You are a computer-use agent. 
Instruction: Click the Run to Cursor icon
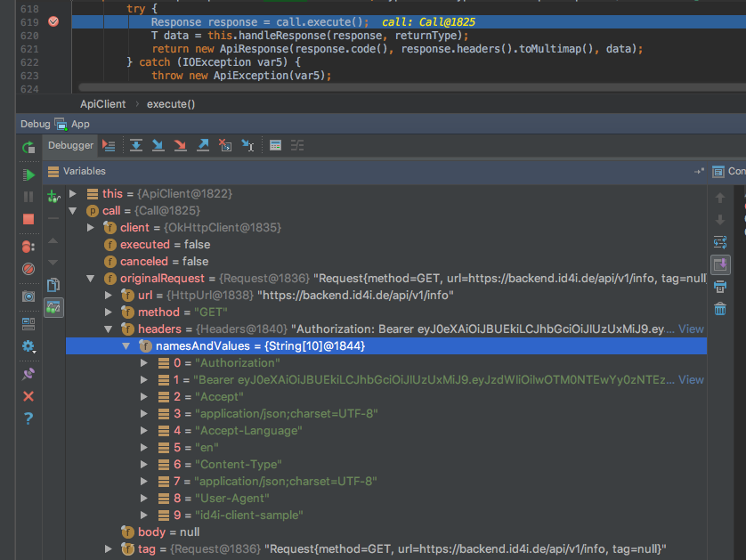click(x=247, y=146)
